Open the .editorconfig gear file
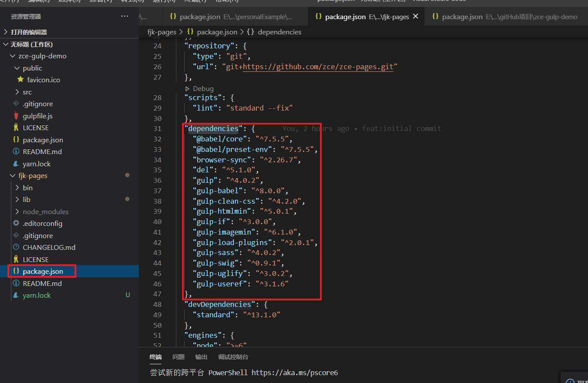Screen dimensions: 588x383 (x=42, y=224)
